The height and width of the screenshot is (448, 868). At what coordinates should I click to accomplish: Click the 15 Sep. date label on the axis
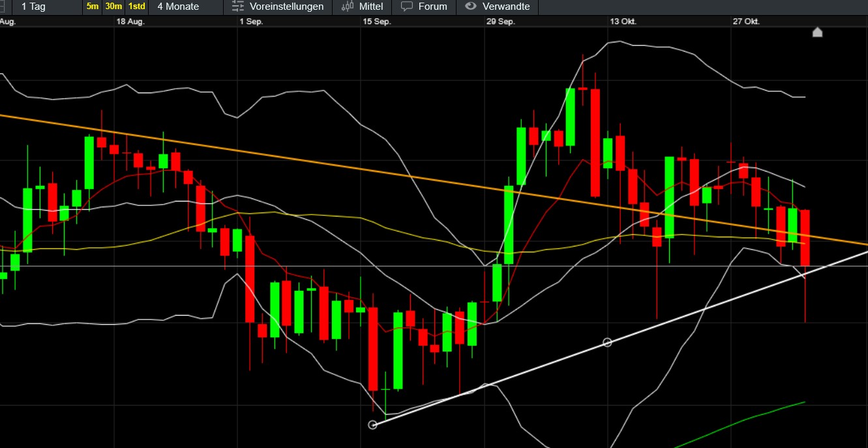(x=376, y=22)
